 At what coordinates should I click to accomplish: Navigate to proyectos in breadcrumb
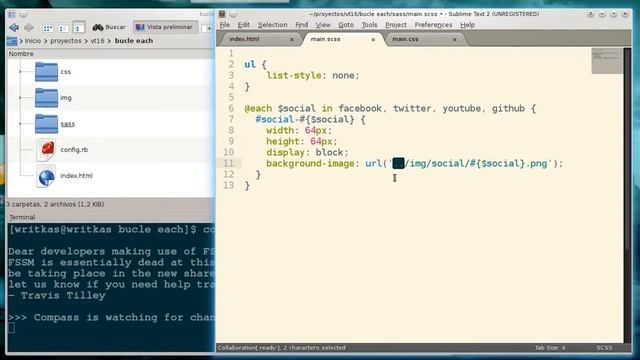[x=66, y=41]
